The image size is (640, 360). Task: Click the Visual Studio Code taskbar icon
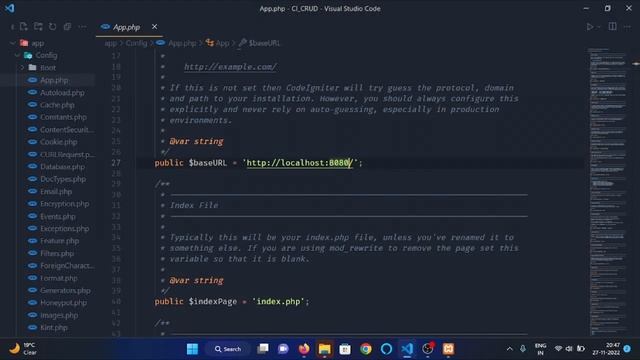click(407, 349)
